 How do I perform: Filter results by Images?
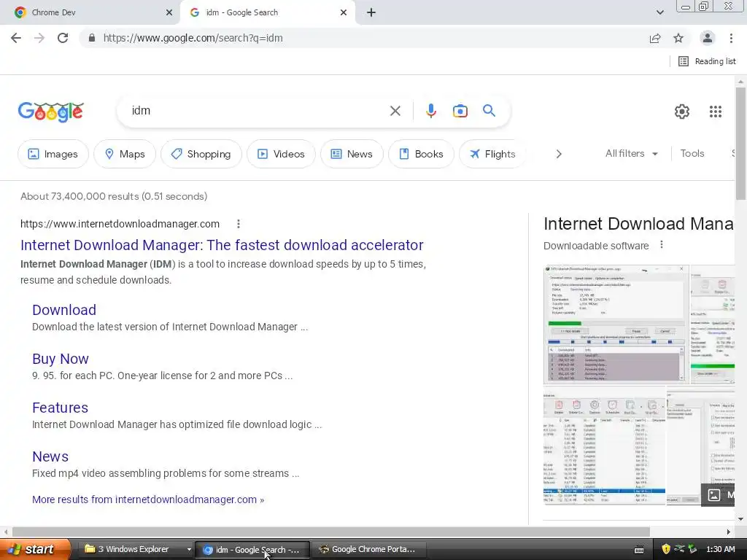(x=53, y=154)
